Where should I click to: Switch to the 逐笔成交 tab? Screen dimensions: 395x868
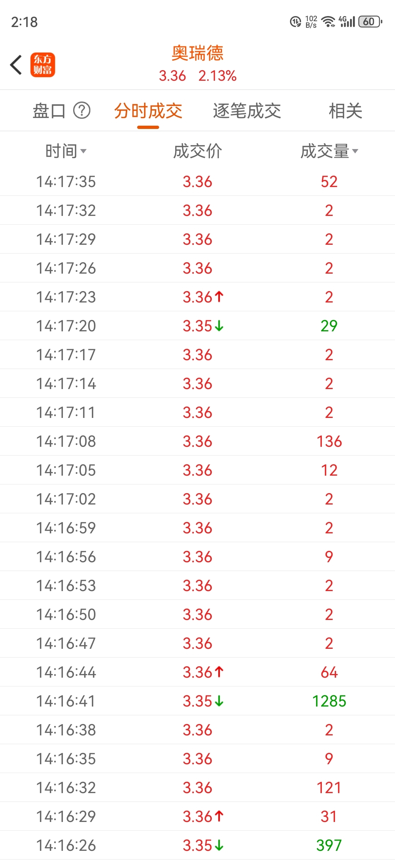247,111
